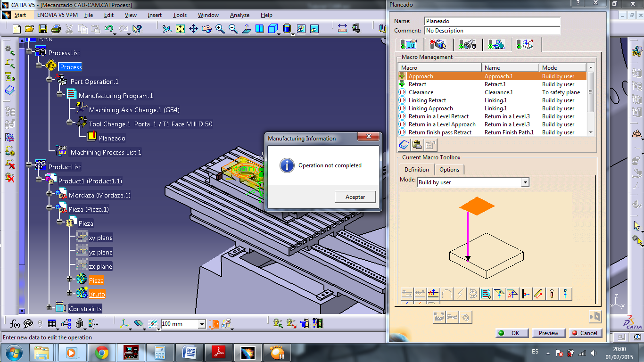This screenshot has height=362, width=644.
Task: Expand the Bruto body node
Action: pos(70,293)
